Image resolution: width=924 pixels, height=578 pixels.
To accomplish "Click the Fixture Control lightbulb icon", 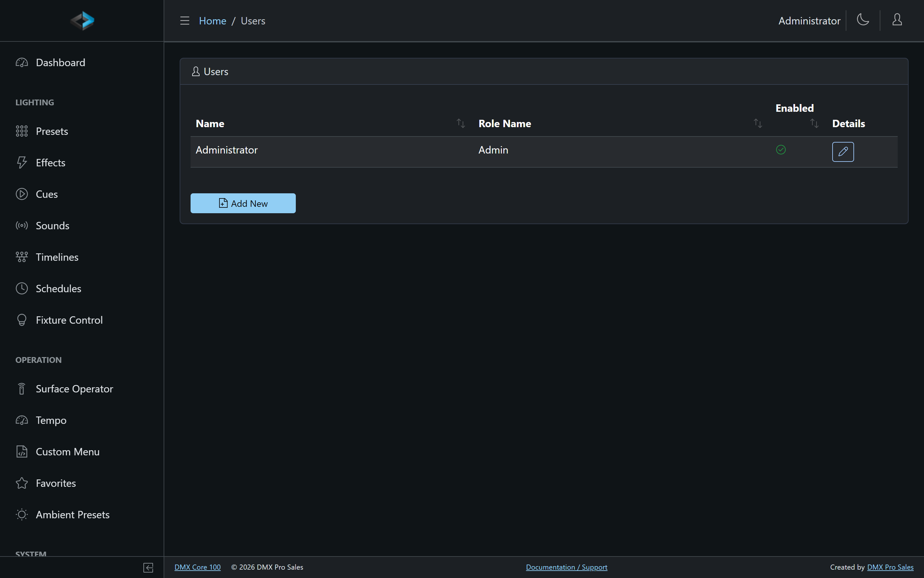I will pyautogui.click(x=22, y=320).
